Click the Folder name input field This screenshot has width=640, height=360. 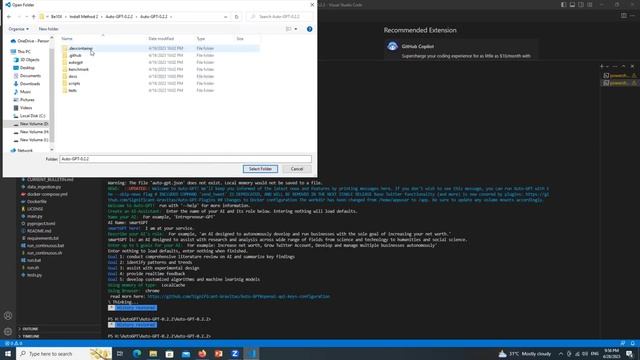pos(185,159)
